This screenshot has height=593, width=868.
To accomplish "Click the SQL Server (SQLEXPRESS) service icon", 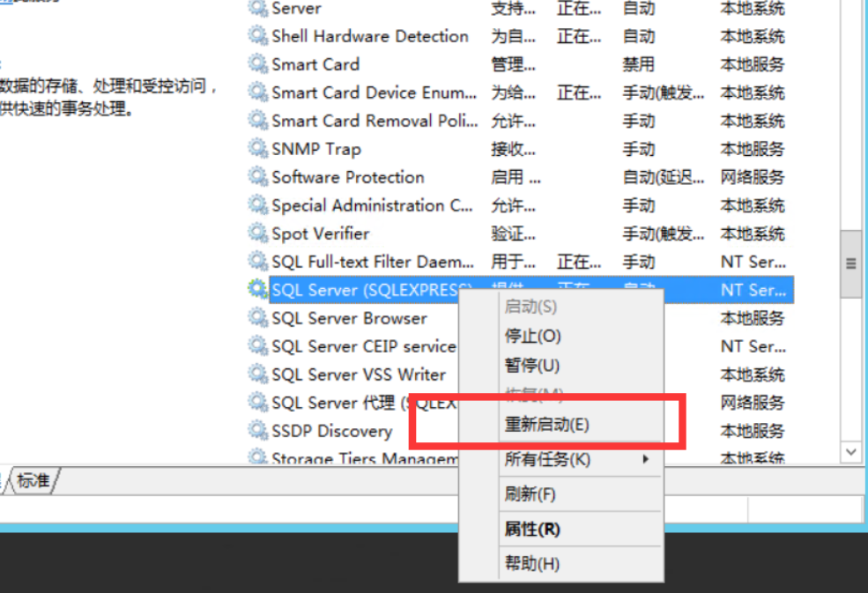I will point(257,289).
